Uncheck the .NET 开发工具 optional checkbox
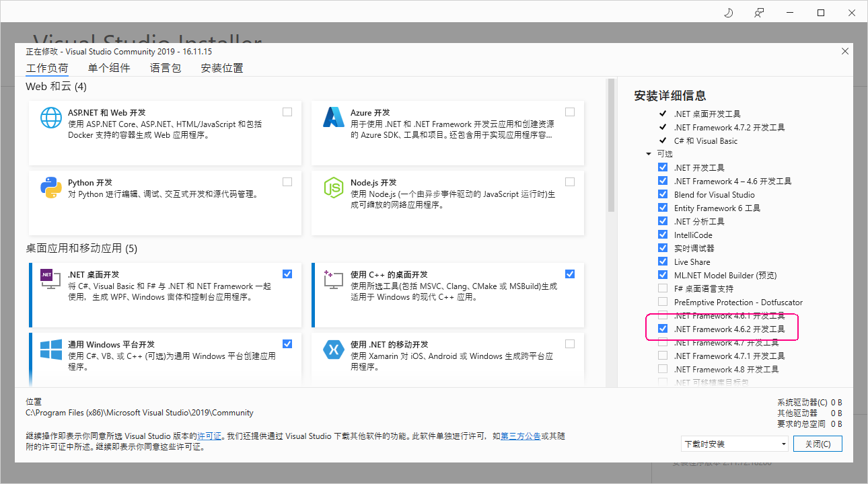868x484 pixels. coord(663,167)
